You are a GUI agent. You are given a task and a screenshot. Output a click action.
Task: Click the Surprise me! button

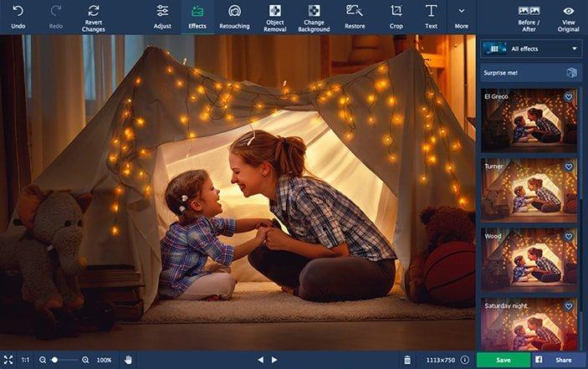[530, 73]
